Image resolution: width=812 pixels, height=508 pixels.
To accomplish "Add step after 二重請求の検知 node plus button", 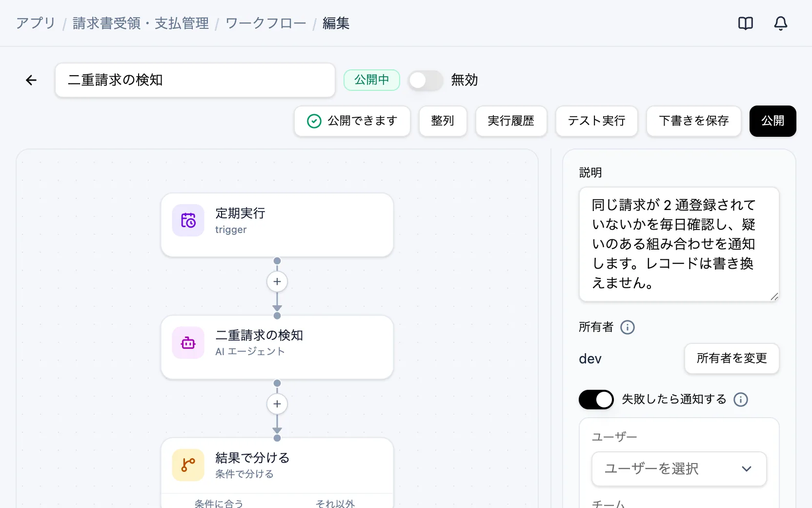I will [277, 404].
